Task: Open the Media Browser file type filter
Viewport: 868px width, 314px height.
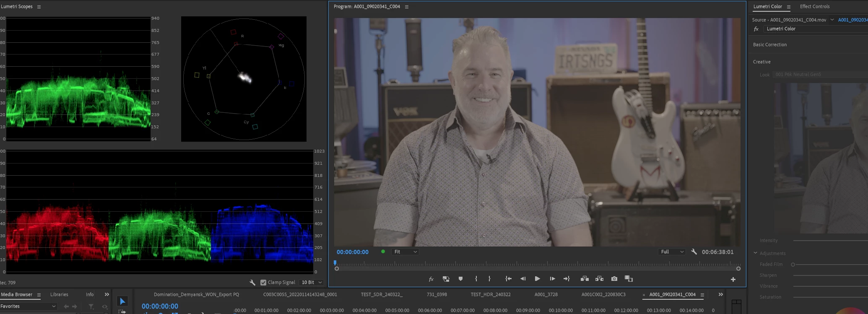Action: click(91, 306)
